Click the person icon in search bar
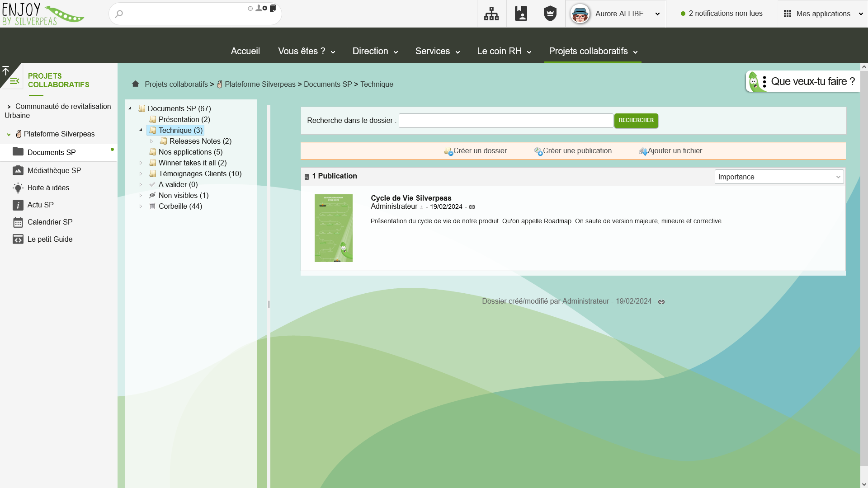Viewport: 868px width, 488px height. tap(259, 8)
